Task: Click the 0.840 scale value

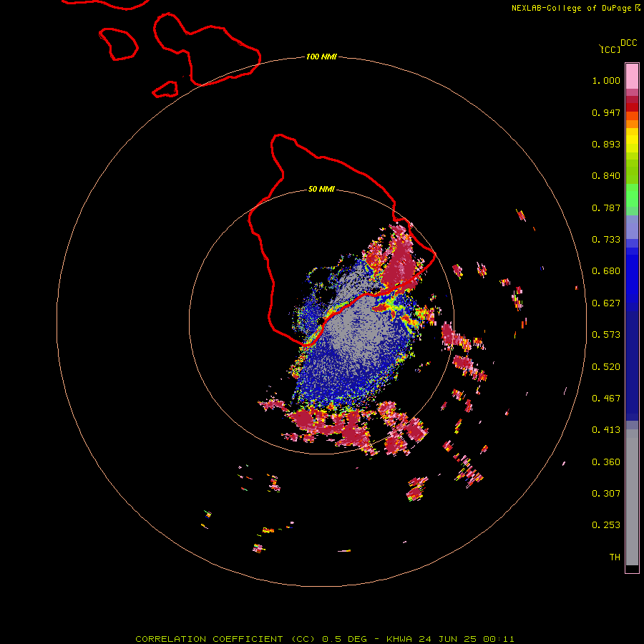Action: coord(606,176)
